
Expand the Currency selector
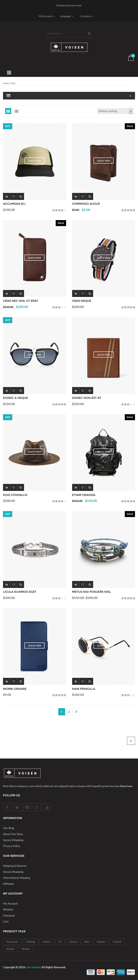(x=86, y=16)
